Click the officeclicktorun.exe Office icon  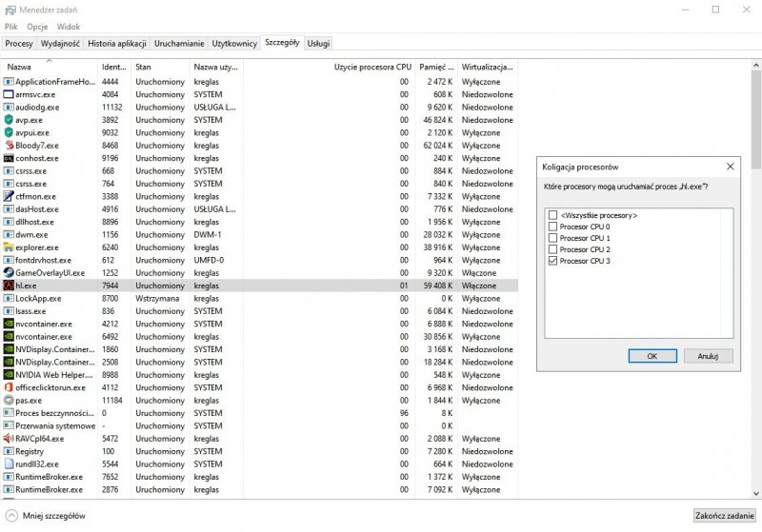click(9, 387)
